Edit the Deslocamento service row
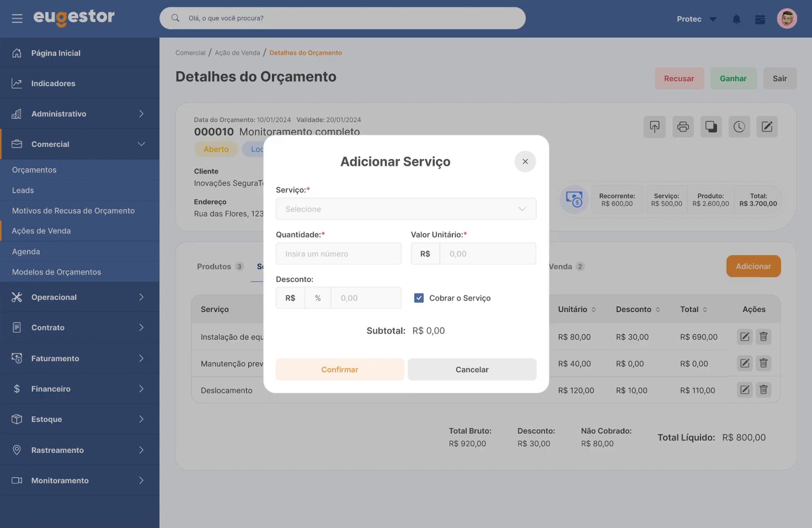The height and width of the screenshot is (528, 812). click(x=745, y=390)
